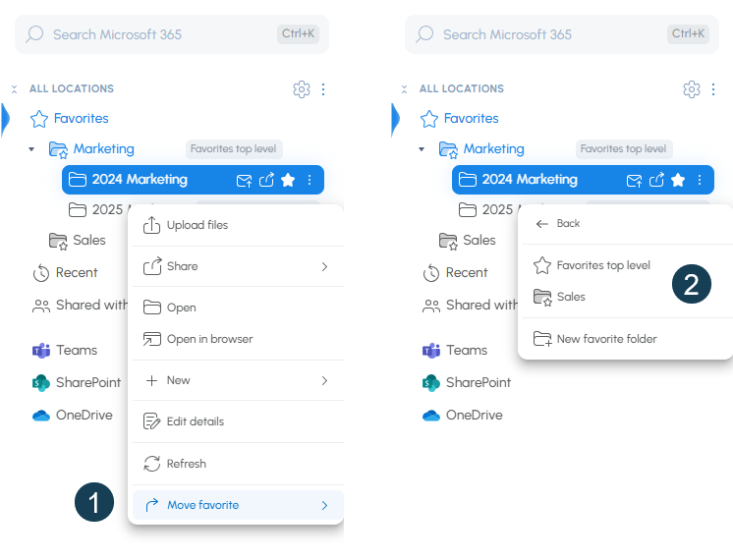This screenshot has height=560, width=733.
Task: Open location settings gear in left pane
Action: (x=302, y=88)
